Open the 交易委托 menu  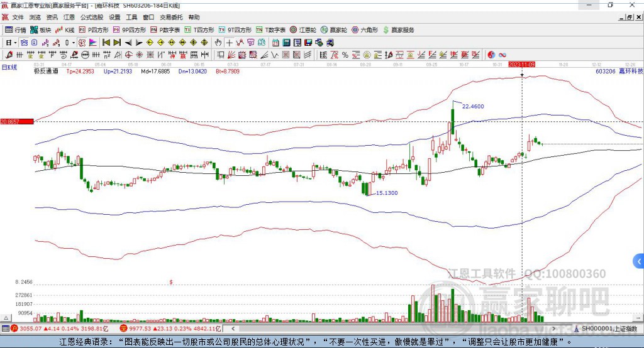pyautogui.click(x=171, y=17)
